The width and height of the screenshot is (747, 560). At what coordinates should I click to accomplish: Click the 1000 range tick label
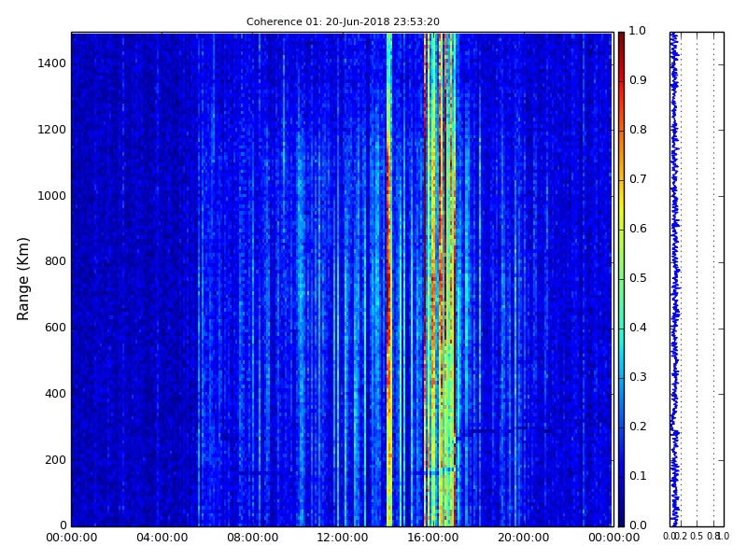coord(52,196)
